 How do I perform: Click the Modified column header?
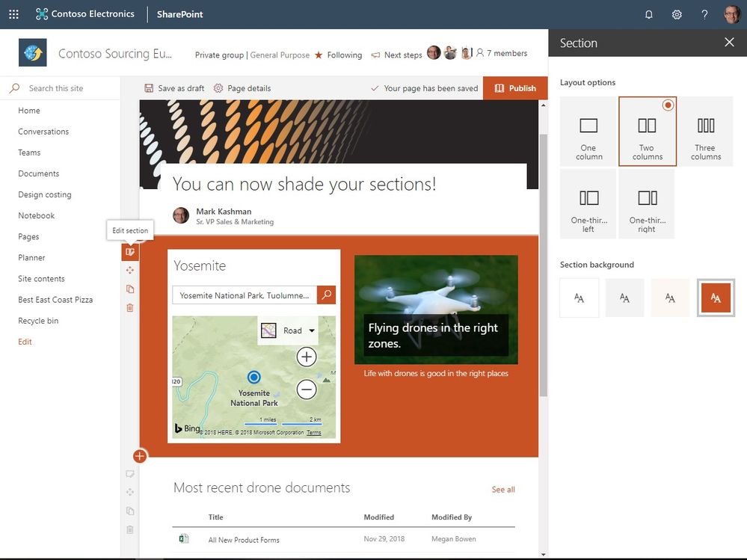click(379, 517)
